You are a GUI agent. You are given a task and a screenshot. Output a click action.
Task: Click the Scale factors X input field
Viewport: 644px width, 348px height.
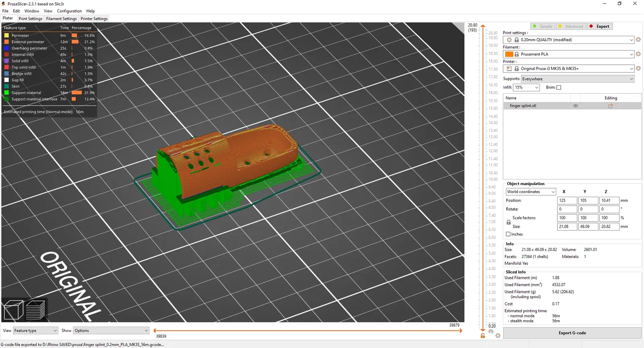(x=567, y=218)
